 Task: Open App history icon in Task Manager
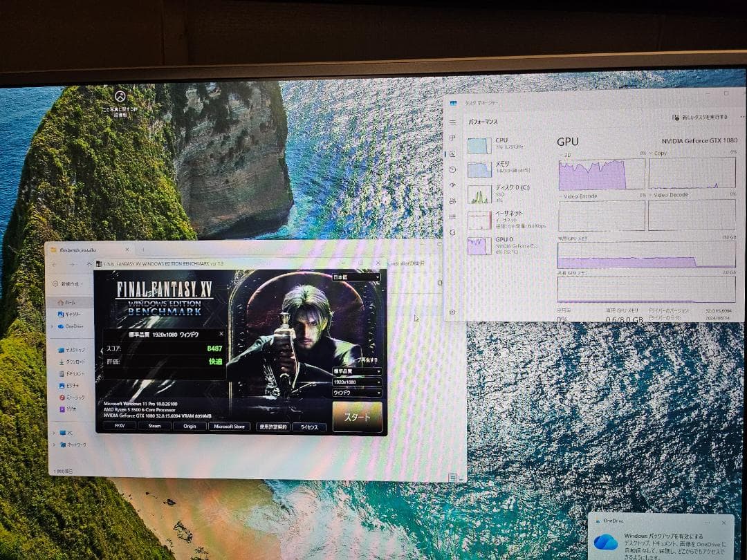click(x=452, y=169)
